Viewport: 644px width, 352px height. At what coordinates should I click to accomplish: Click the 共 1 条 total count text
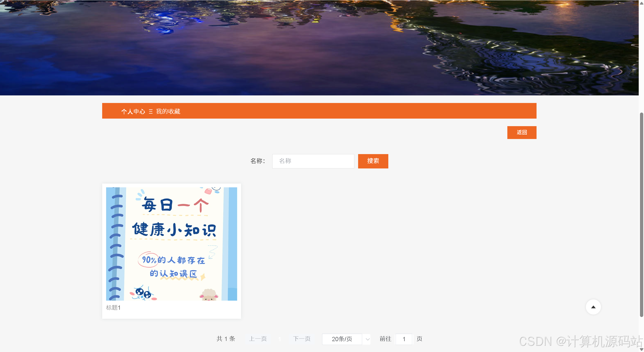coord(226,339)
